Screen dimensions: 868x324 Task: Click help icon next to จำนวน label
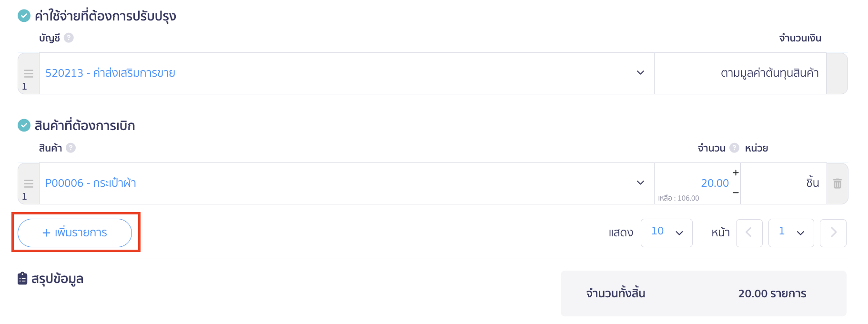pyautogui.click(x=734, y=148)
